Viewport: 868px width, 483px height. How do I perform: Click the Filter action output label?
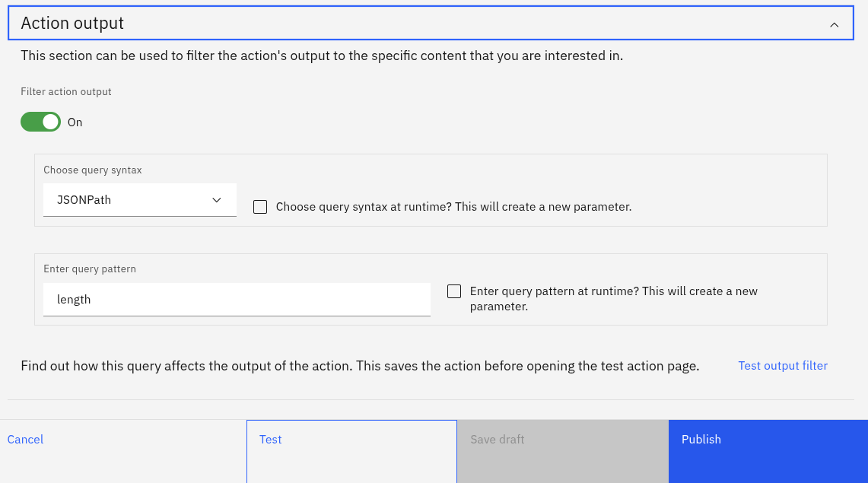click(x=66, y=92)
